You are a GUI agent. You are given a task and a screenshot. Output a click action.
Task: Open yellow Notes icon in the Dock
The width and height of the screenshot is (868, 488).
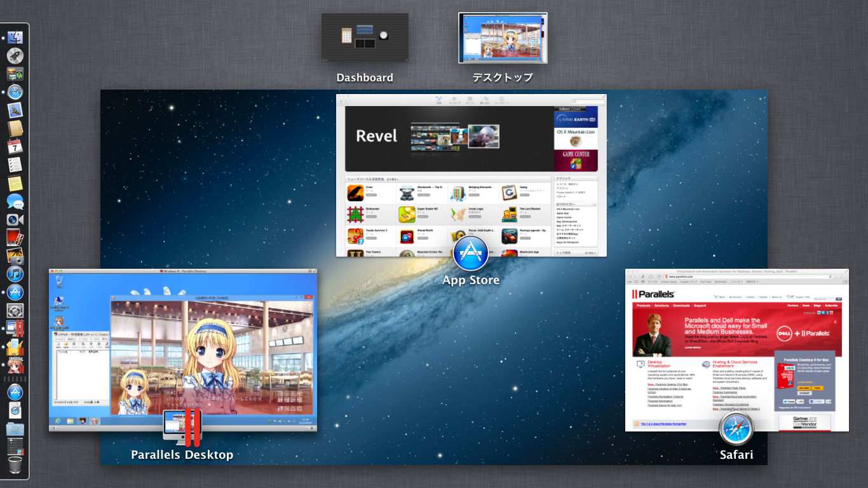click(15, 184)
